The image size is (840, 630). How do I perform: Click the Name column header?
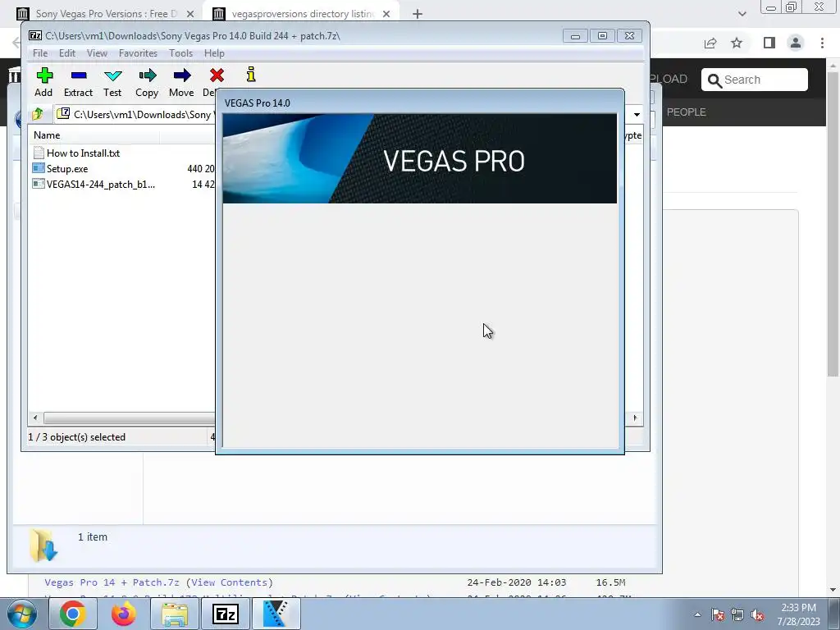tap(94, 135)
